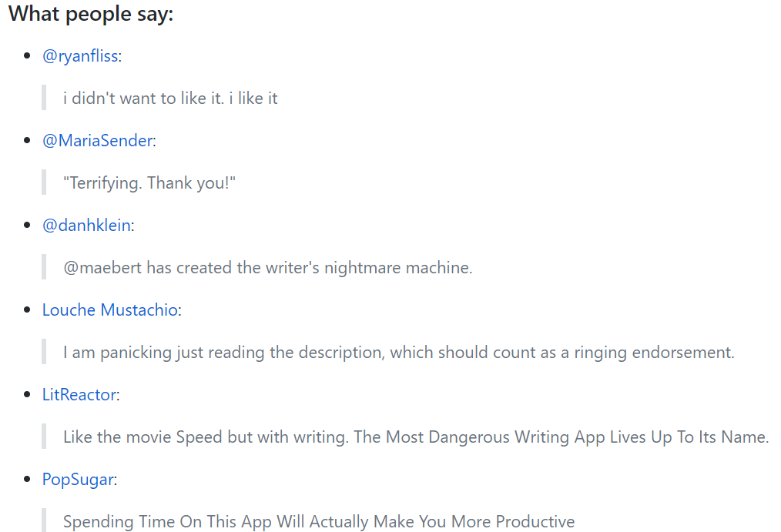Click the gray quote bar under @danhklein
Screen dimensions: 781x532
[x=44, y=268]
